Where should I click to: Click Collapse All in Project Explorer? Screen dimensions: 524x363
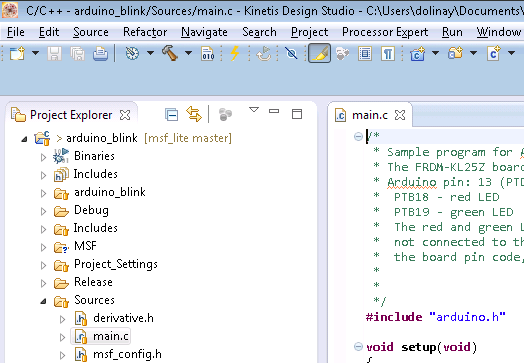[x=171, y=115]
